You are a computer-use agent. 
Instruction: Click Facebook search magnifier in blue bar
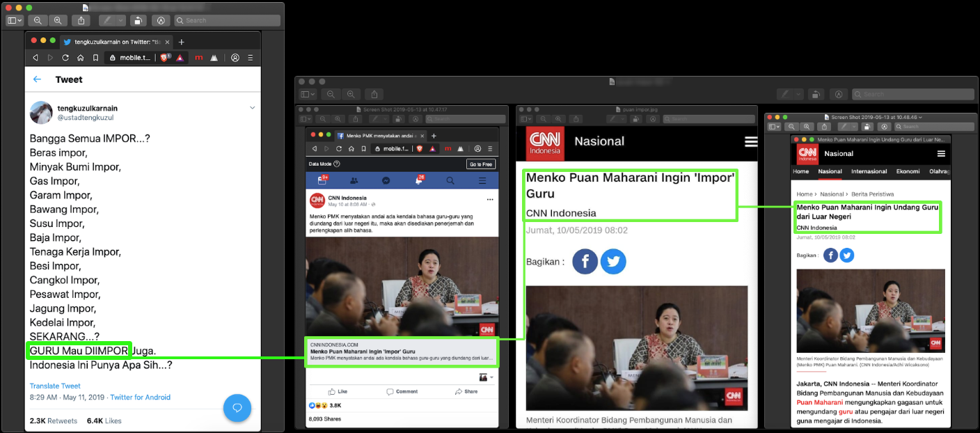coord(450,180)
